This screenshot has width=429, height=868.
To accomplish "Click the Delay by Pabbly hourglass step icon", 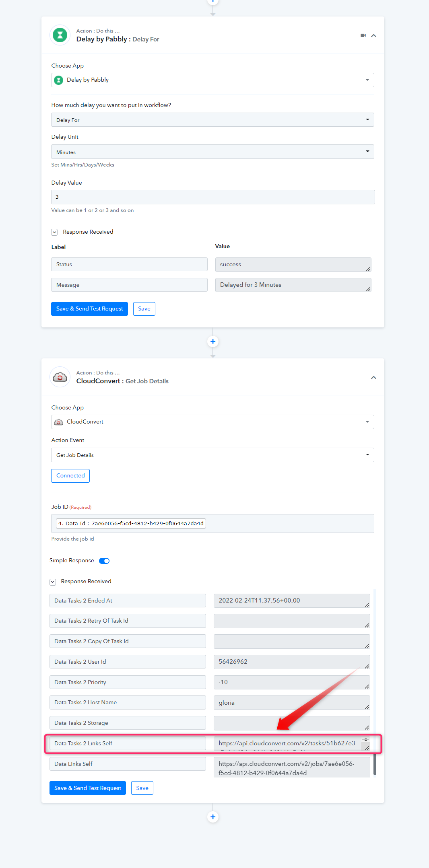I will click(60, 35).
